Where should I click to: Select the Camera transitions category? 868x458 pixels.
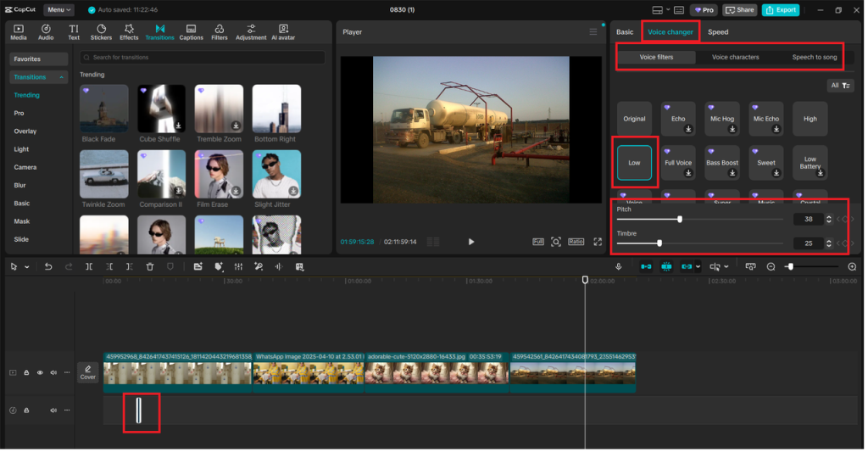pos(25,168)
